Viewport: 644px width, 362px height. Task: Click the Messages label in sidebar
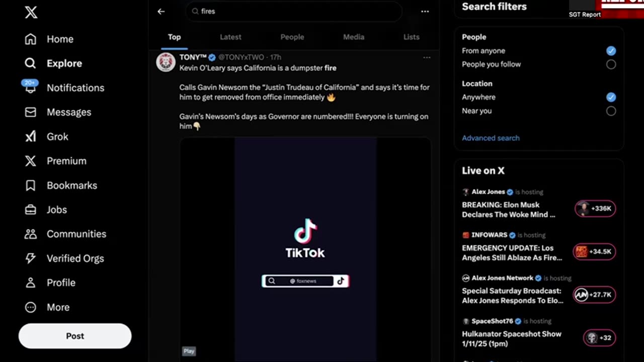click(69, 112)
